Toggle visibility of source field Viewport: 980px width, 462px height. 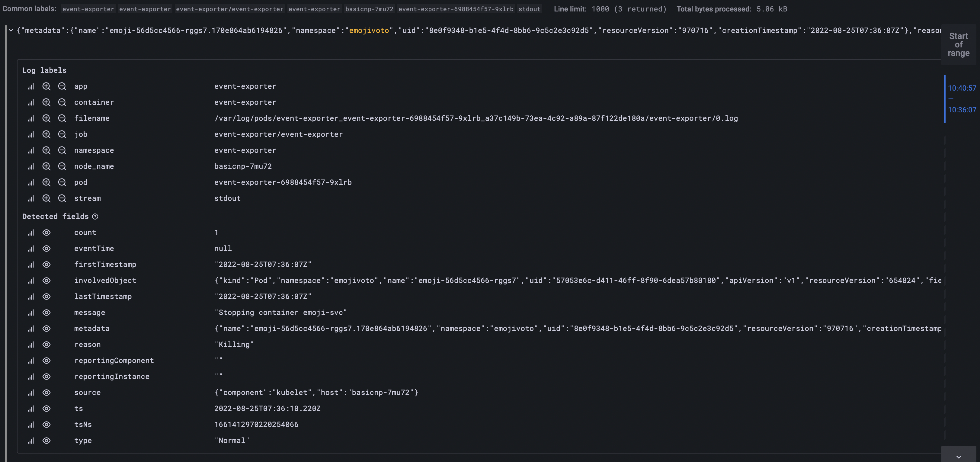[46, 392]
